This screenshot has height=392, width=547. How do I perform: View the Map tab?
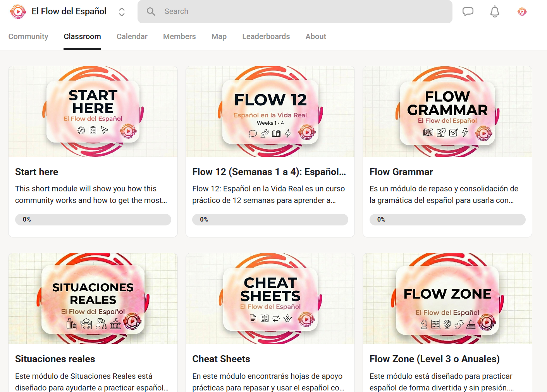[219, 36]
